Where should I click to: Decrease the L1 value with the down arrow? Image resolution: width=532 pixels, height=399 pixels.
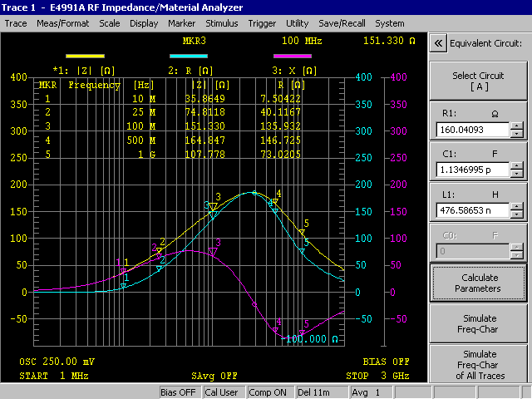[x=517, y=214]
